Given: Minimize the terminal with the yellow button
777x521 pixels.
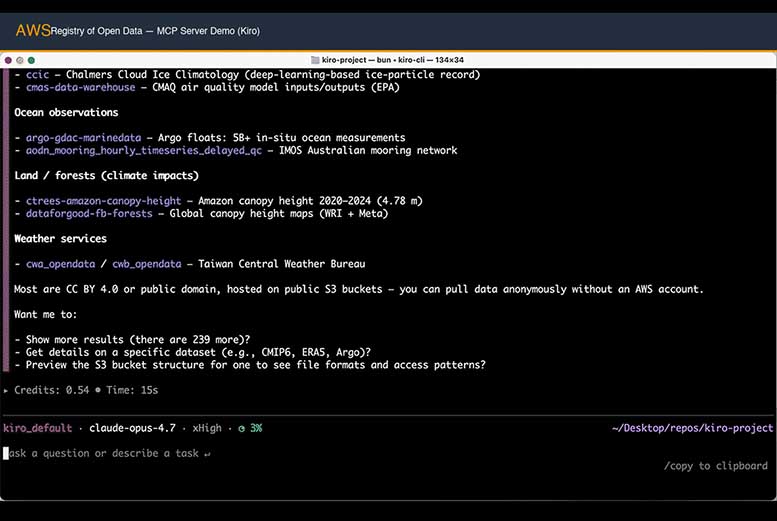Looking at the screenshot, I should pyautogui.click(x=20, y=60).
